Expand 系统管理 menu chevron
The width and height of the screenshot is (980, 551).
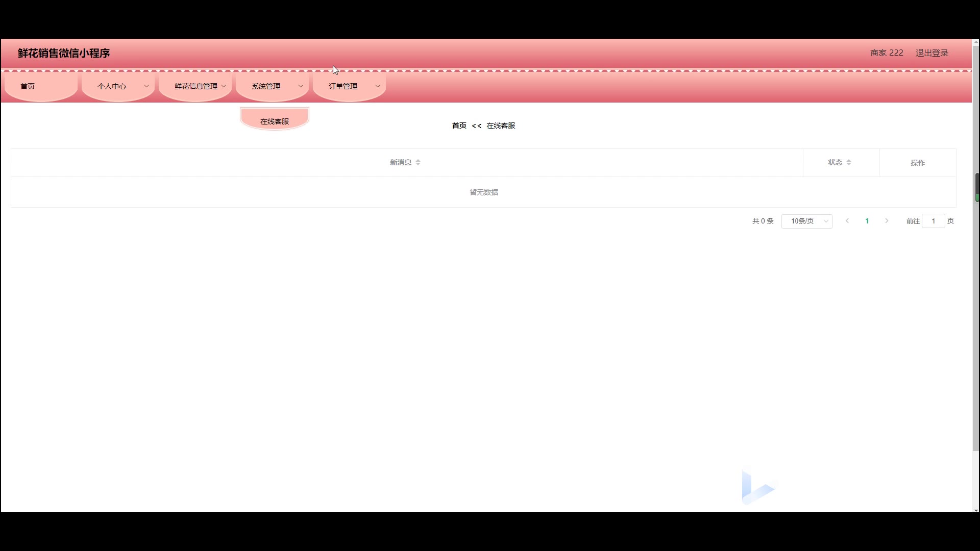301,86
